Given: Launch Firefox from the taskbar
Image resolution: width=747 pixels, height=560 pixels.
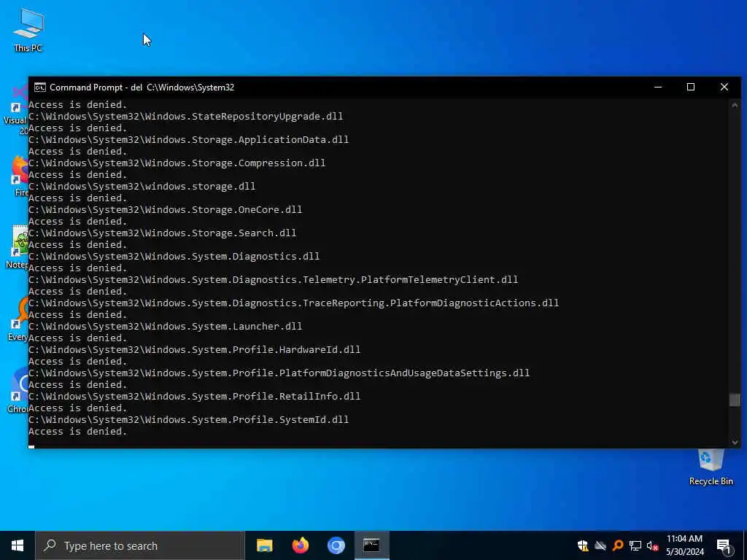Looking at the screenshot, I should (300, 545).
